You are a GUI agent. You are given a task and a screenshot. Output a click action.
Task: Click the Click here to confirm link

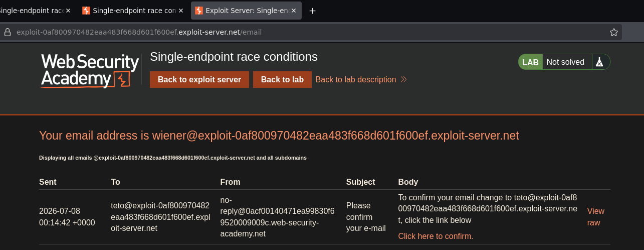[436, 236]
